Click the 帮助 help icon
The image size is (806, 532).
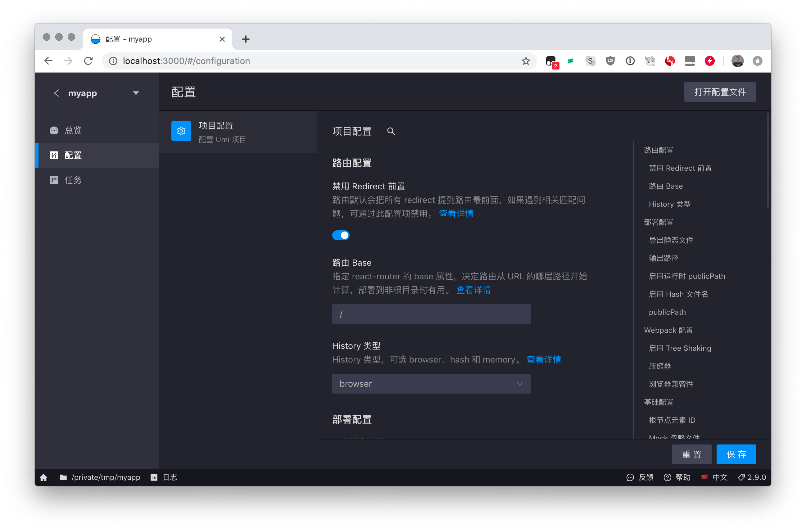coord(668,477)
